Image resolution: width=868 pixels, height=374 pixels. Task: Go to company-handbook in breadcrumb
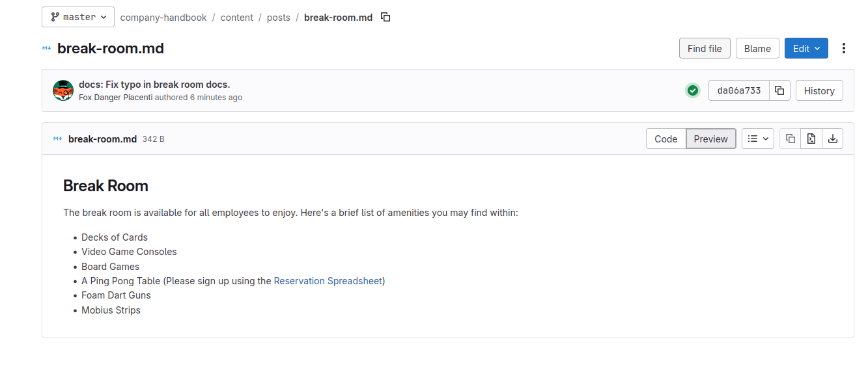pyautogui.click(x=163, y=18)
